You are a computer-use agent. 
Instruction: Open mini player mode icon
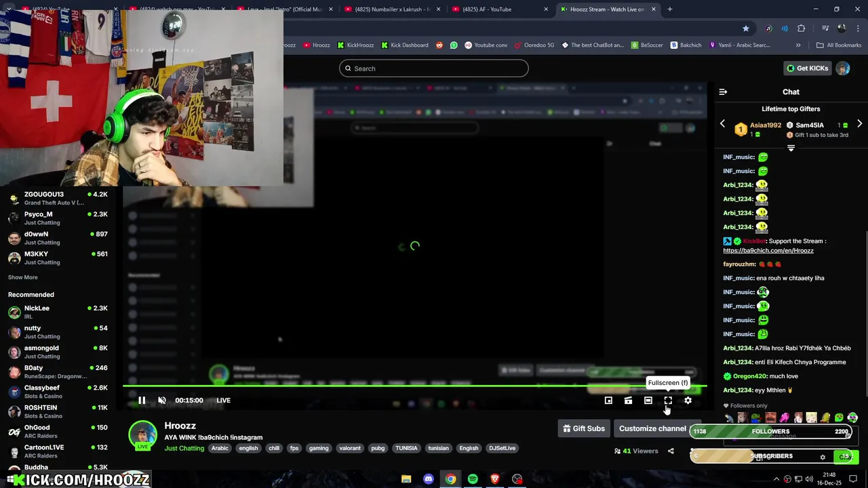608,401
